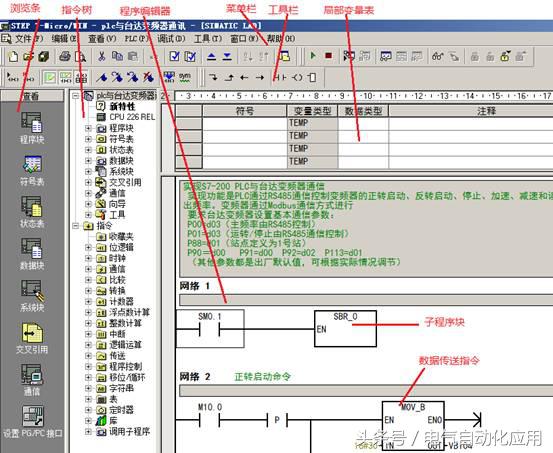Open 符号表 in navigation bar
The height and width of the screenshot is (453, 553).
click(32, 170)
